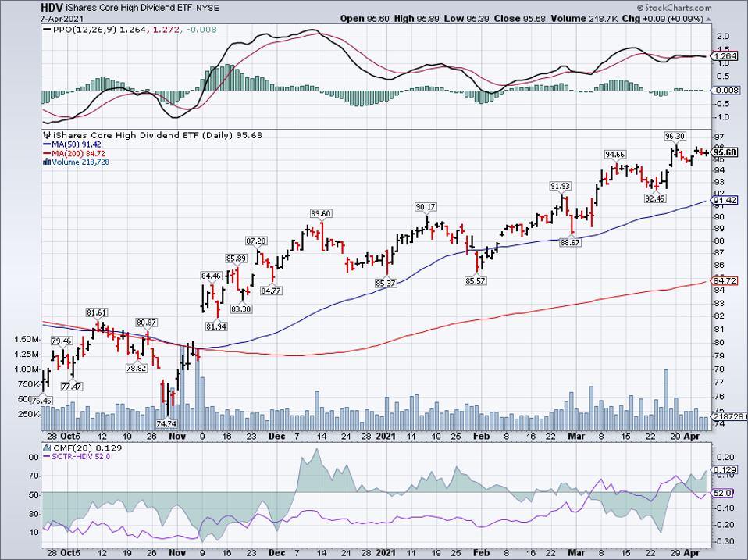Click the 78.82 low price annotation
This screenshot has height=560, width=748.
coord(136,368)
